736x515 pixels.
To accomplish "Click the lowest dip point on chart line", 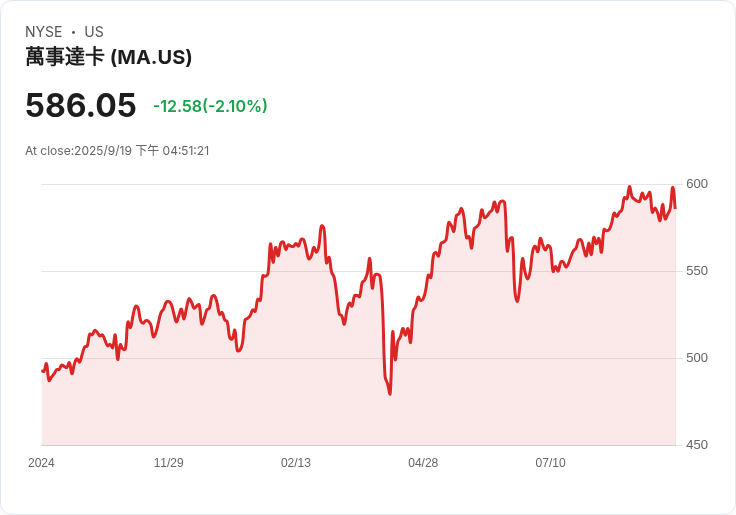I will click(x=390, y=394).
